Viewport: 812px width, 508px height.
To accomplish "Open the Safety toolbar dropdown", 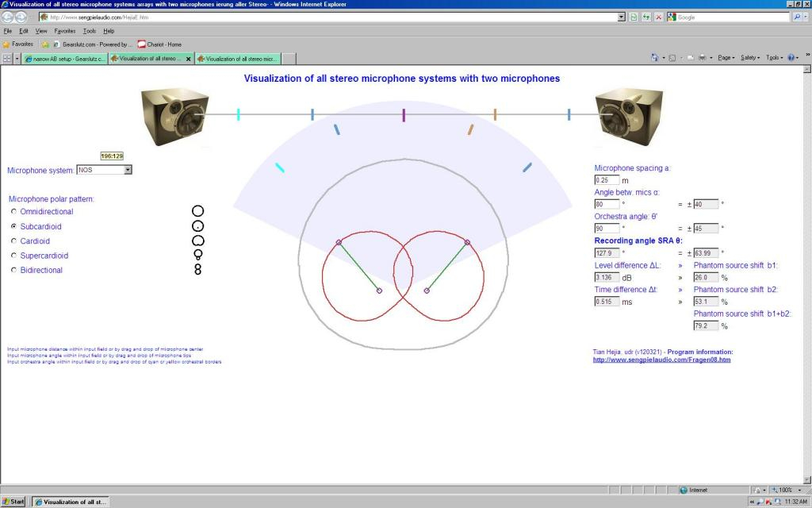I will 749,58.
